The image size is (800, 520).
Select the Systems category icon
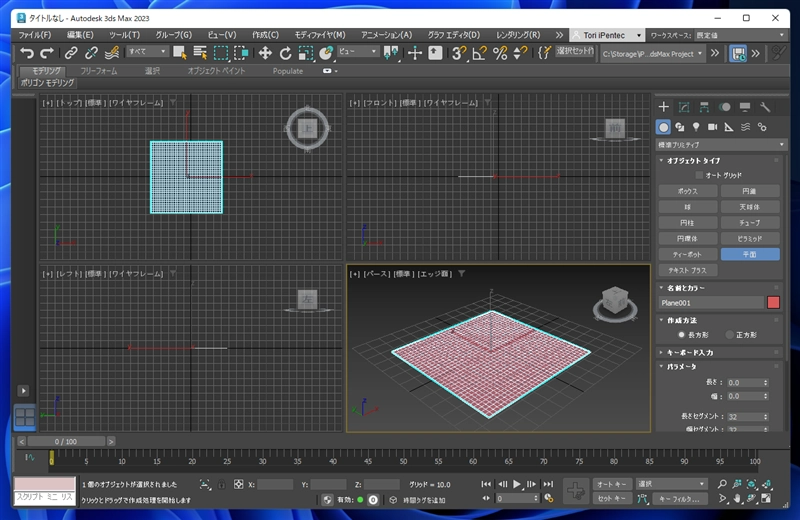[762, 127]
